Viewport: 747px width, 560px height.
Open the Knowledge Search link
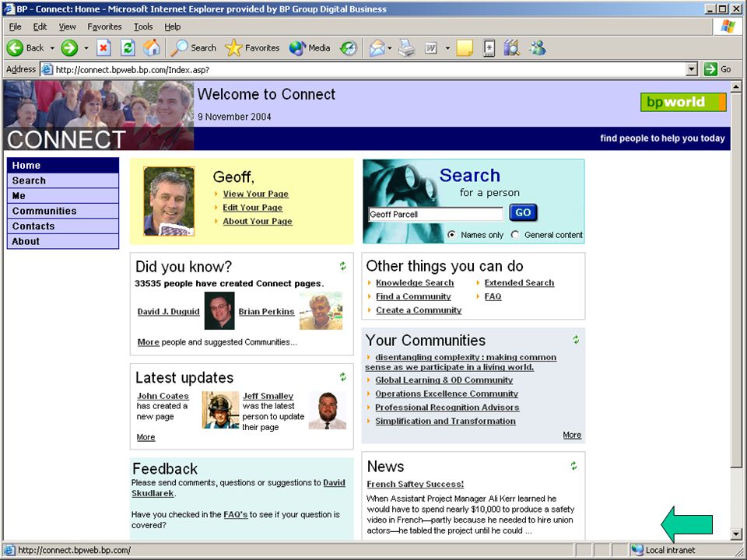point(415,283)
